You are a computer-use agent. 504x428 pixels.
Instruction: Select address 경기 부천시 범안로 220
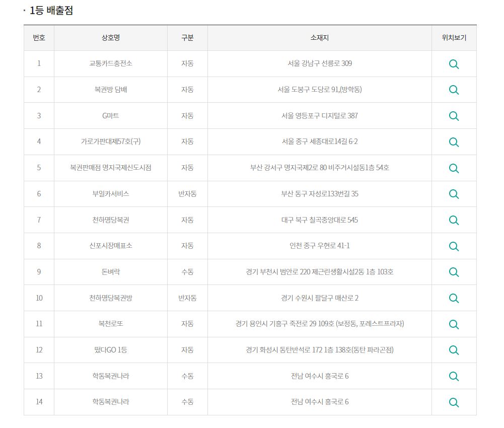click(278, 272)
